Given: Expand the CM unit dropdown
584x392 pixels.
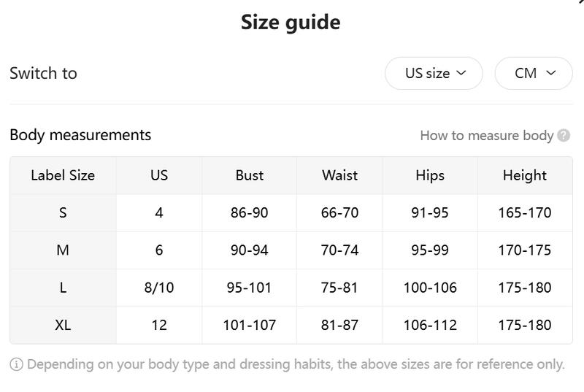Looking at the screenshot, I should (534, 73).
